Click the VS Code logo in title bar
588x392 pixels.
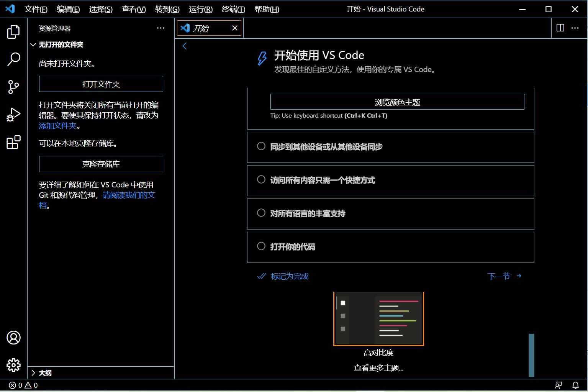tap(10, 9)
